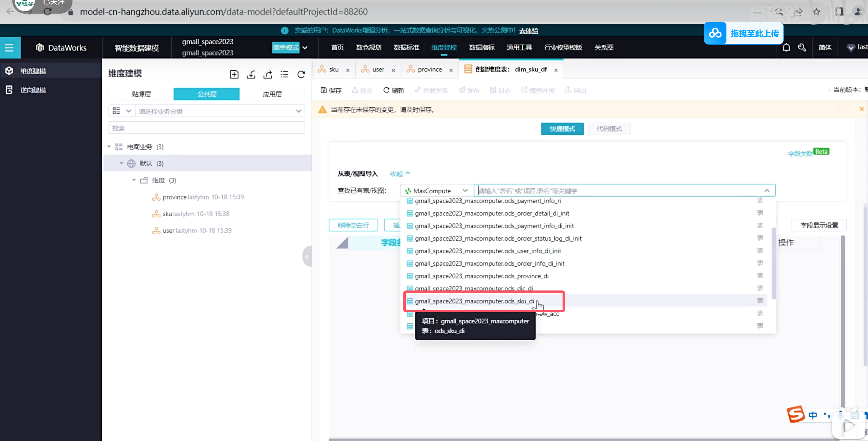868x441 pixels.
Task: Collapse the 电商业务 tree node
Action: click(109, 147)
